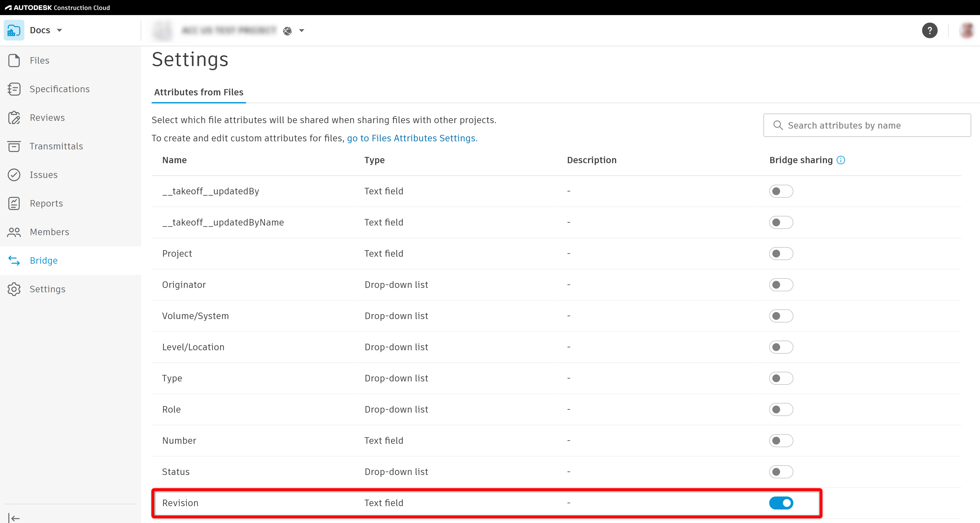980x523 pixels.
Task: Open the Reviews sidebar icon
Action: 14,118
